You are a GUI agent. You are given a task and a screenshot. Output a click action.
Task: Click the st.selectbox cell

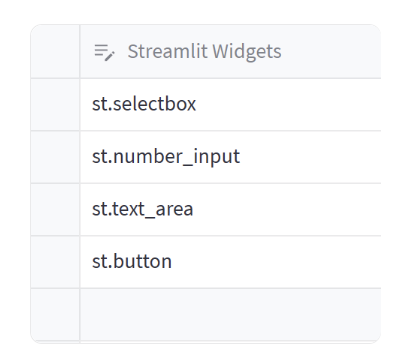coord(230,104)
